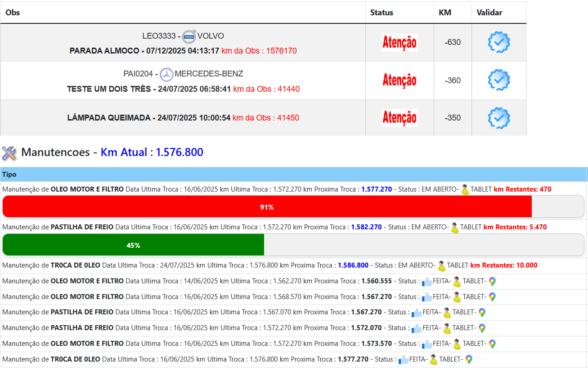This screenshot has width=588, height=371.
Task: Click the Tipo header in maintenance table
Action: (x=9, y=174)
